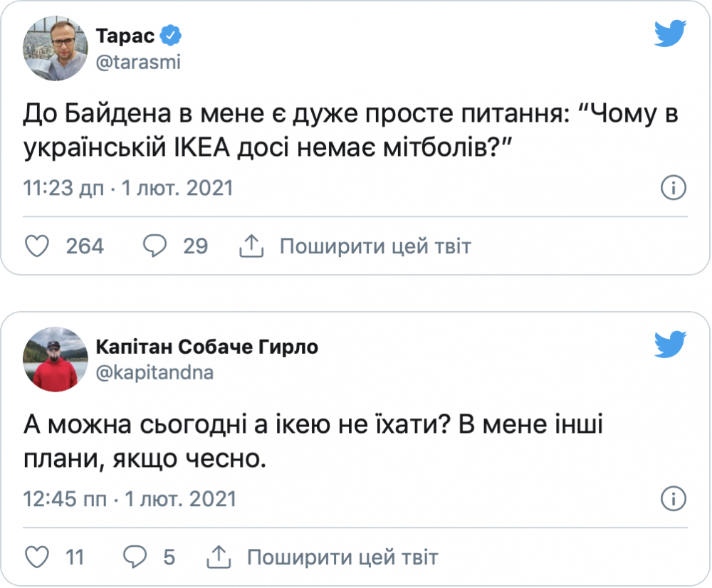Click 'Поширити цей твіт' on Тарас's tweet
712x588 pixels.
(375, 246)
